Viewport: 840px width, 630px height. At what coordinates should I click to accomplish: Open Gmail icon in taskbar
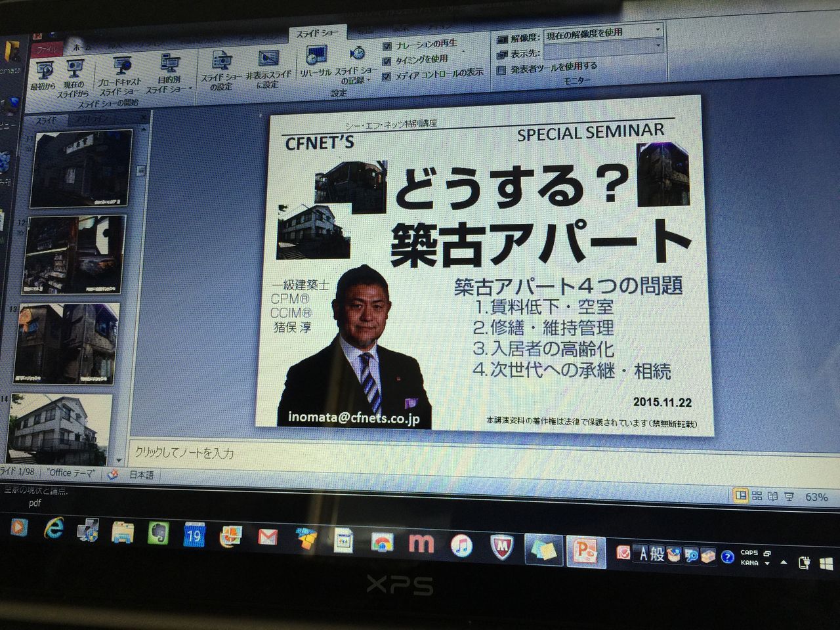click(267, 537)
